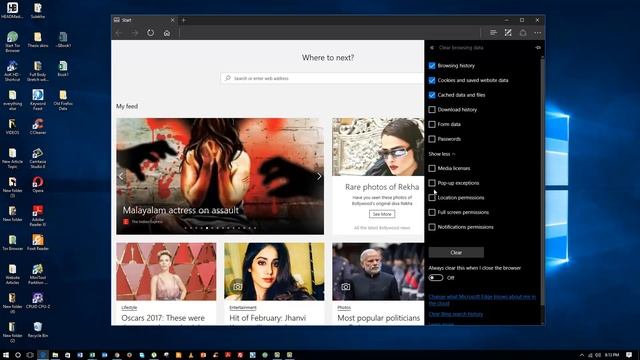Open the Hub (favorites and history) icon
The height and width of the screenshot is (360, 640).
coord(493,33)
